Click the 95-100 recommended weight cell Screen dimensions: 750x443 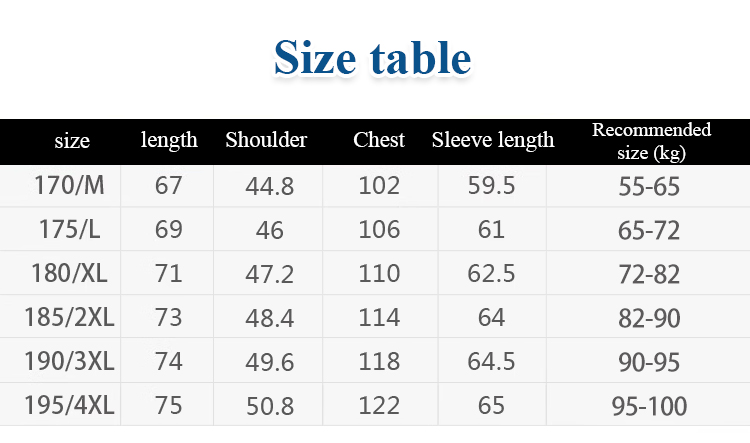650,407
